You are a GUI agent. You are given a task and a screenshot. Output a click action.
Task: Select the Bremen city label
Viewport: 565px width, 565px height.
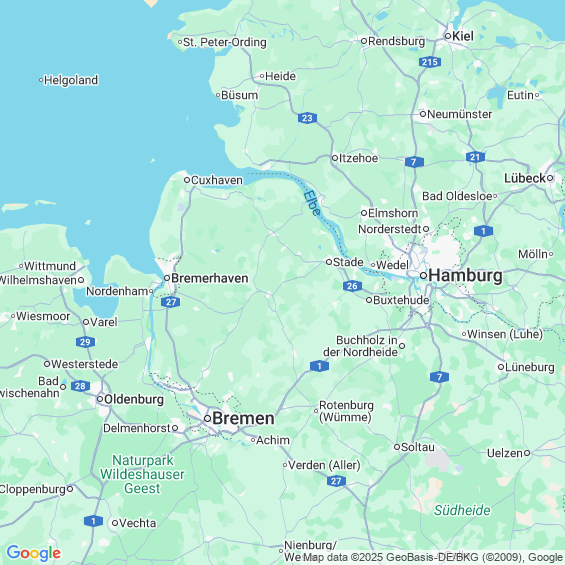(243, 418)
